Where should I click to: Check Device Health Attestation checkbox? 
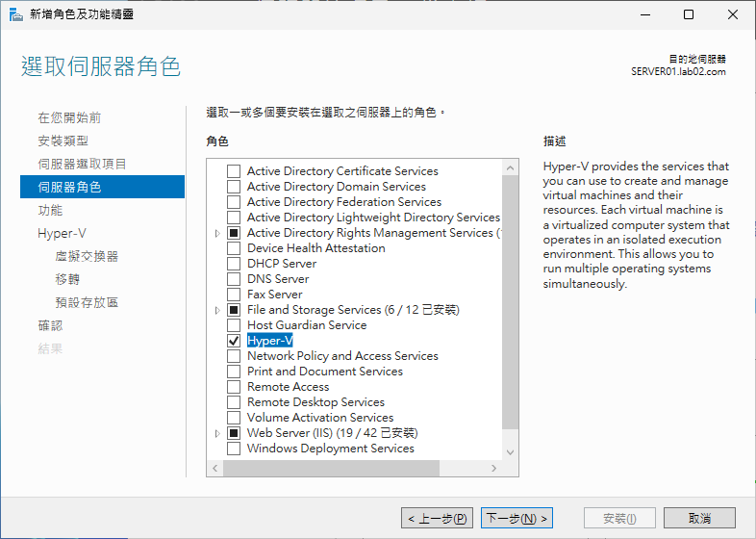tap(234, 248)
